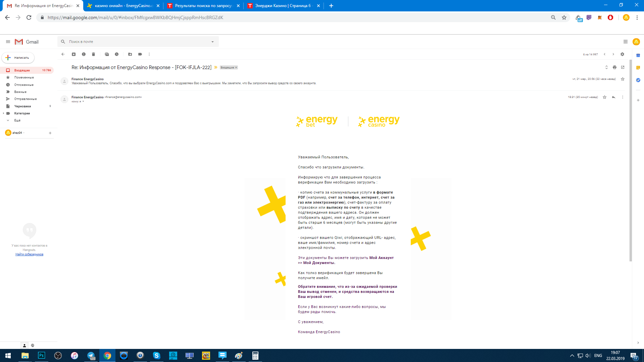Click the Move to folder icon
The height and width of the screenshot is (362, 644).
130,54
